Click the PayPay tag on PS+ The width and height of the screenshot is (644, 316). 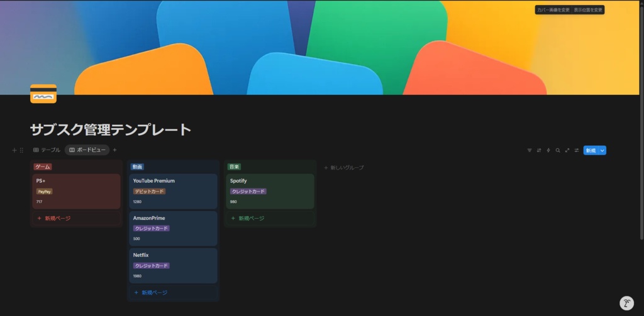pyautogui.click(x=45, y=192)
